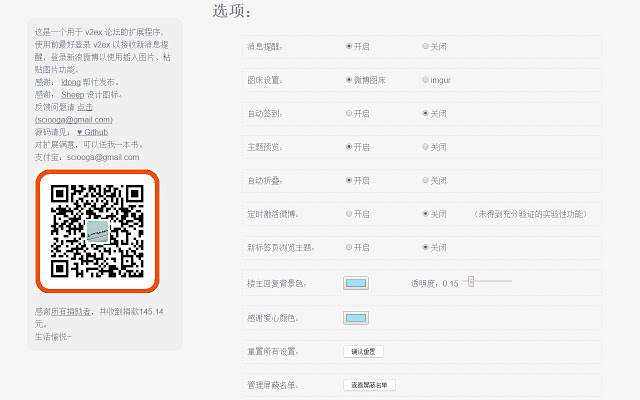The width and height of the screenshot is (640, 400).
Task: Enable 消息提醒 with the 开启 radio
Action: click(x=348, y=46)
